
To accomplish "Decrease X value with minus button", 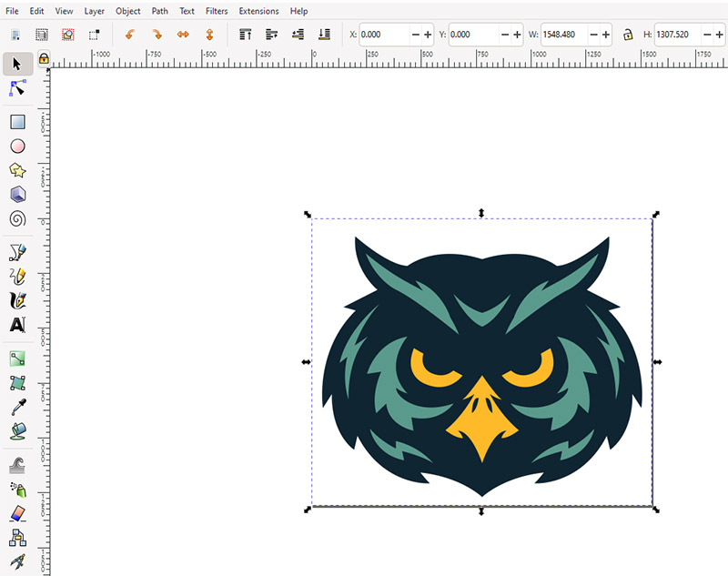I will pyautogui.click(x=416, y=35).
